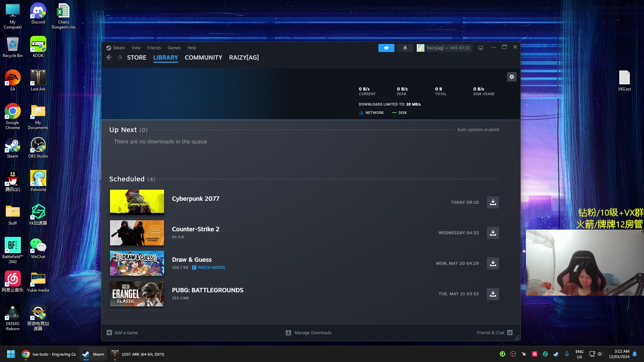Start Cyberpunk 2077 download now
This screenshot has height=362, width=644.
pos(493,202)
